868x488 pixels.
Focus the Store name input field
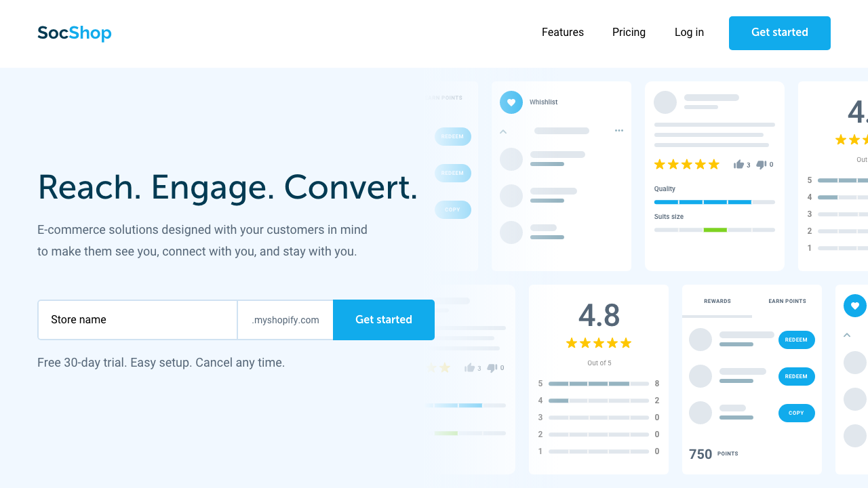[x=138, y=320]
